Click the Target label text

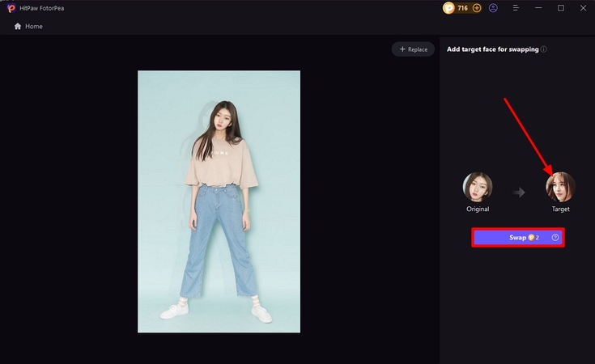point(560,209)
